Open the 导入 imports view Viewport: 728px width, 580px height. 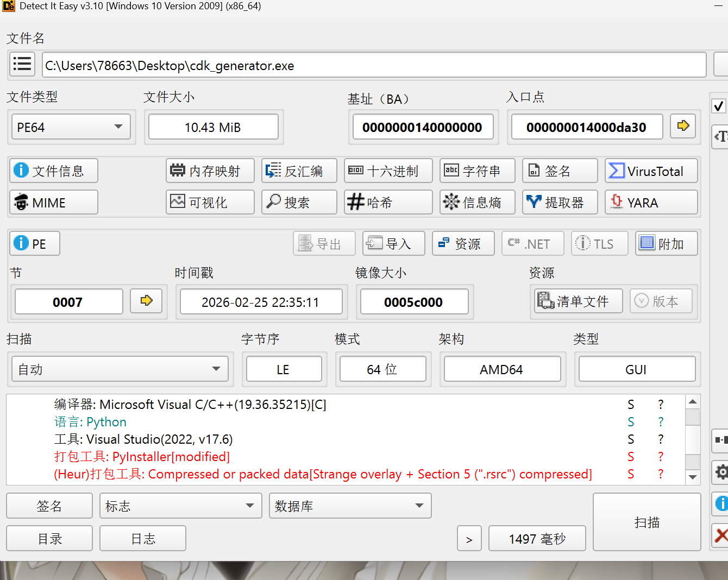point(394,243)
